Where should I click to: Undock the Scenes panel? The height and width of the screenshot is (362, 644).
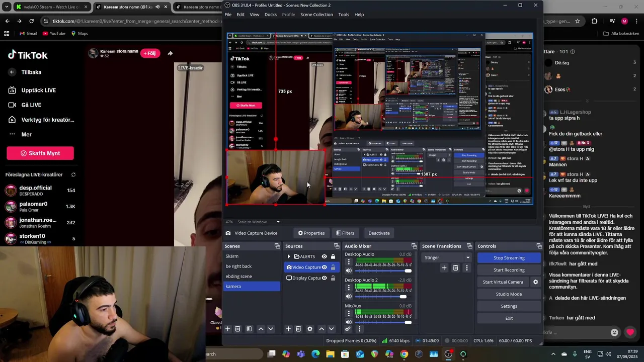277,246
